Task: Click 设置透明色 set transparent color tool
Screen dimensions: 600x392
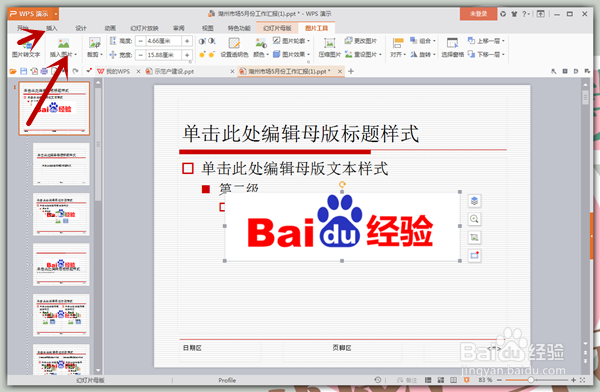Action: click(x=234, y=48)
